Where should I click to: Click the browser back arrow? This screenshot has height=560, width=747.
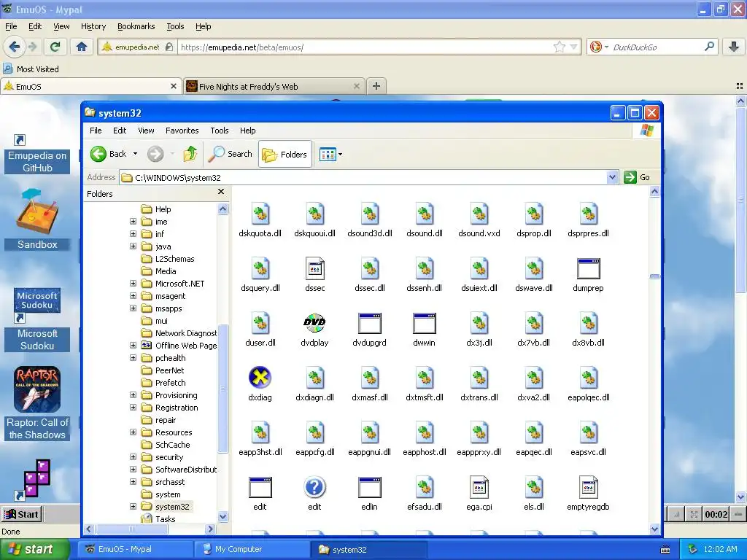pos(14,47)
